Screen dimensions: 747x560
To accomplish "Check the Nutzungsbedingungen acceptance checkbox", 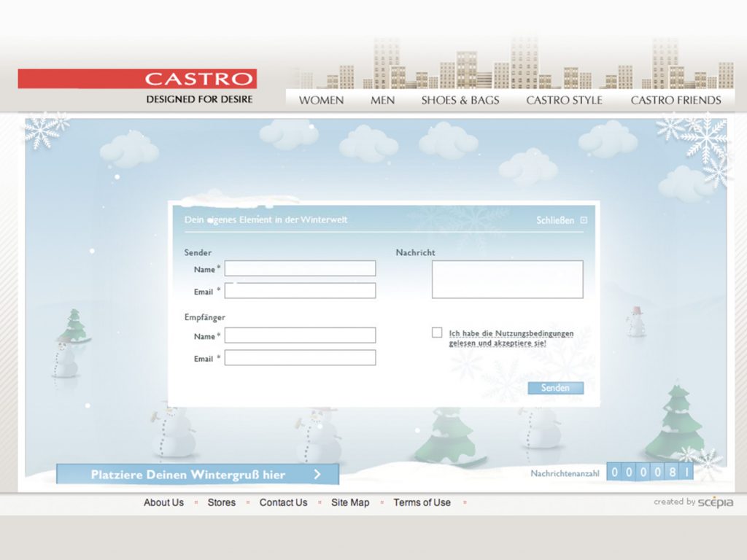I will tap(437, 332).
